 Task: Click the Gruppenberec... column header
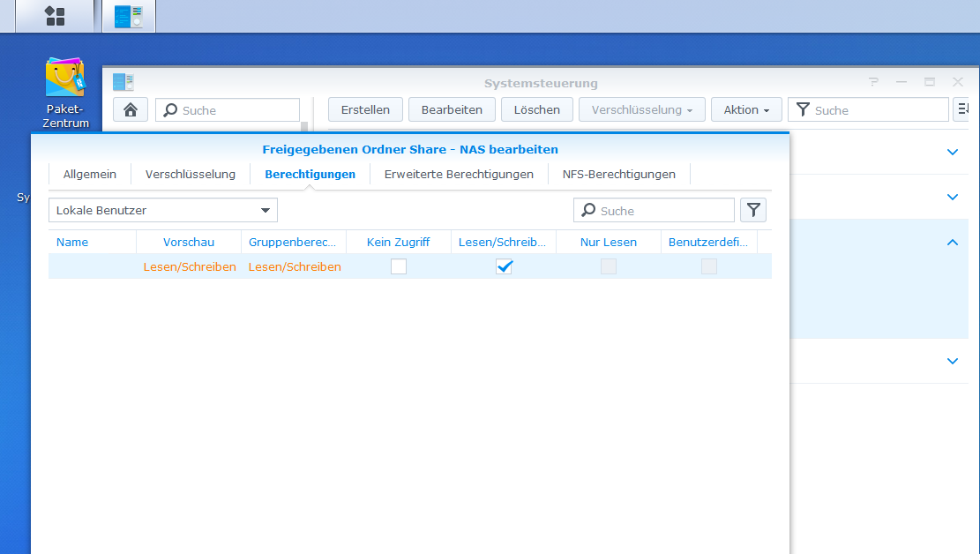coord(294,242)
